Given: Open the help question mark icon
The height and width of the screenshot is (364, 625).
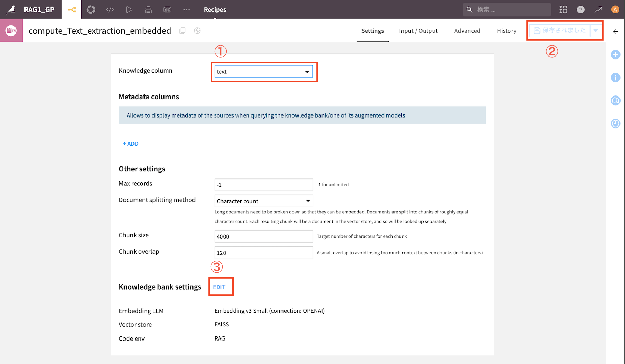Looking at the screenshot, I should pos(581,10).
